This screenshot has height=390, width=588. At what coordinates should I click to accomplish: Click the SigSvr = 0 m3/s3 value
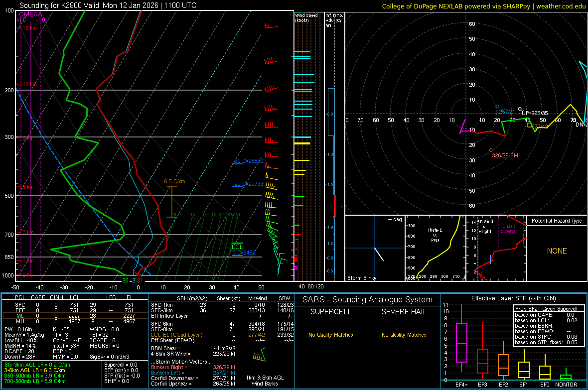110,357
